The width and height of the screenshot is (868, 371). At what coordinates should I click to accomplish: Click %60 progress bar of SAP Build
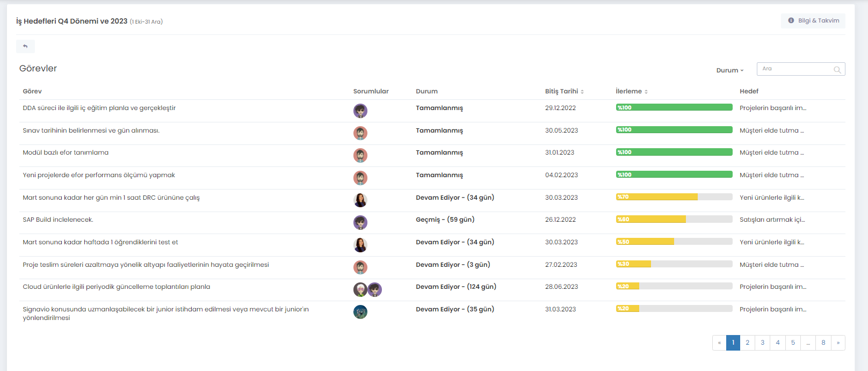pyautogui.click(x=674, y=219)
